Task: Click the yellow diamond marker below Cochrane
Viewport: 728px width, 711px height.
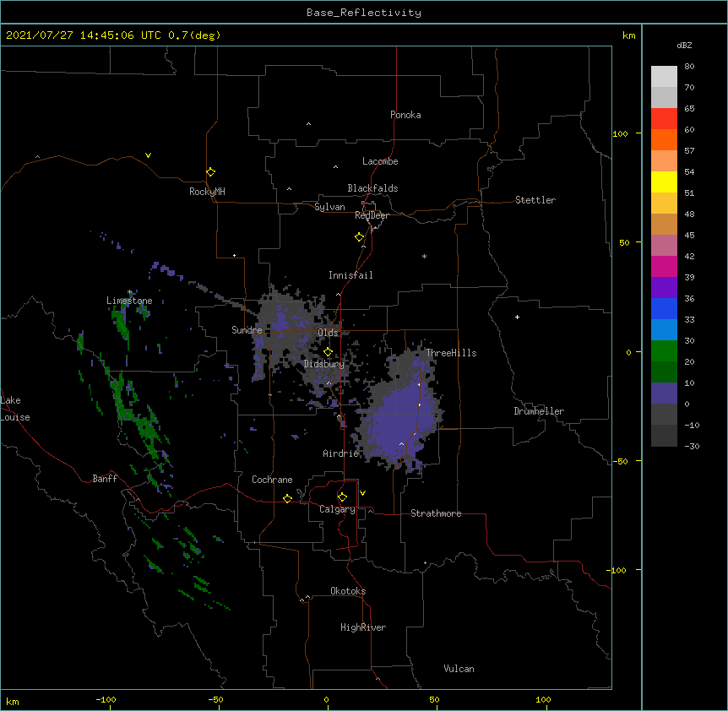Action: pos(287,498)
